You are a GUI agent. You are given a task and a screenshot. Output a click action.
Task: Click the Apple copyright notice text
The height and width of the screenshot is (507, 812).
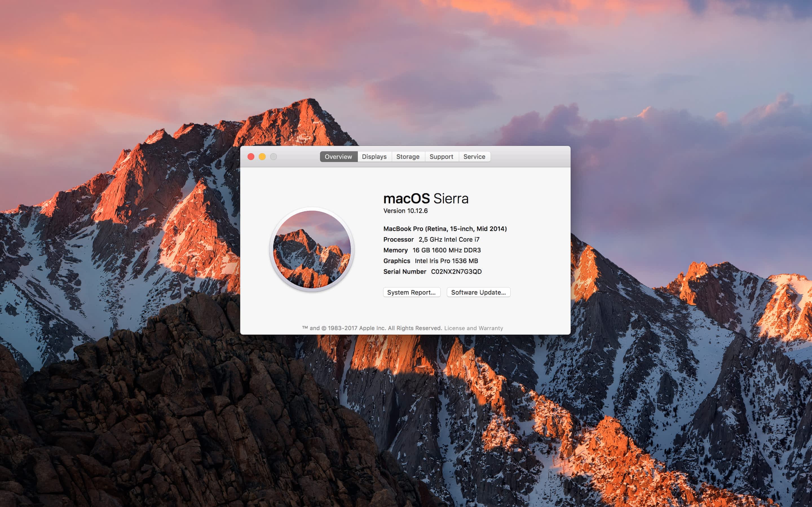372,328
